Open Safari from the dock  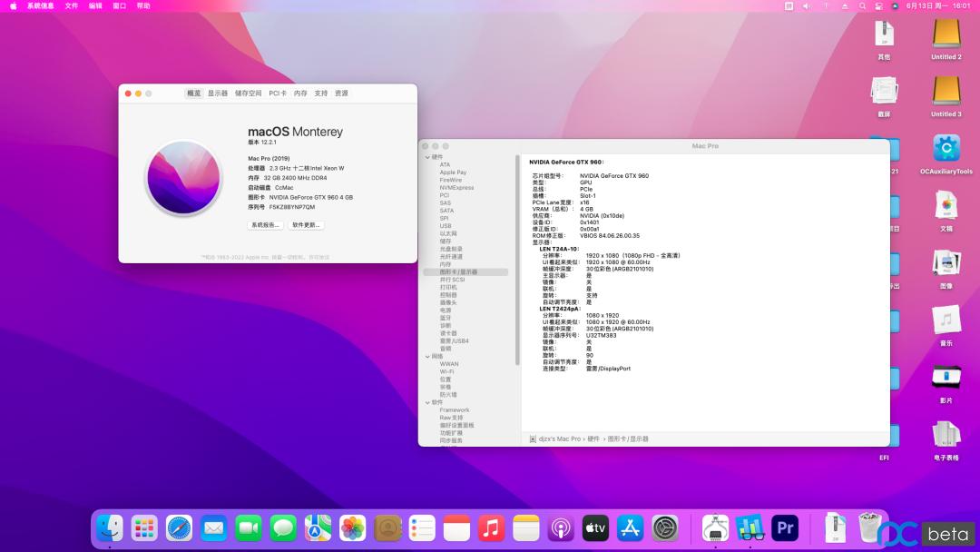(179, 527)
